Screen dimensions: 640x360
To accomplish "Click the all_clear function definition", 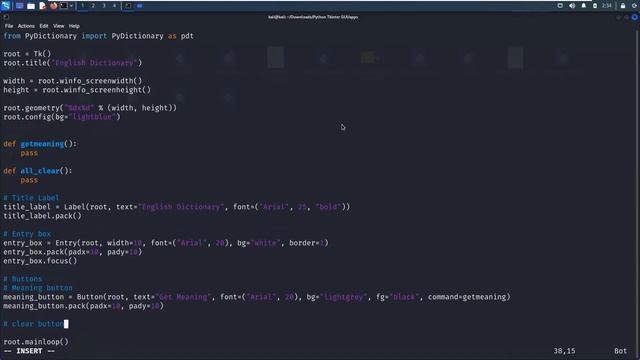I will (38, 171).
